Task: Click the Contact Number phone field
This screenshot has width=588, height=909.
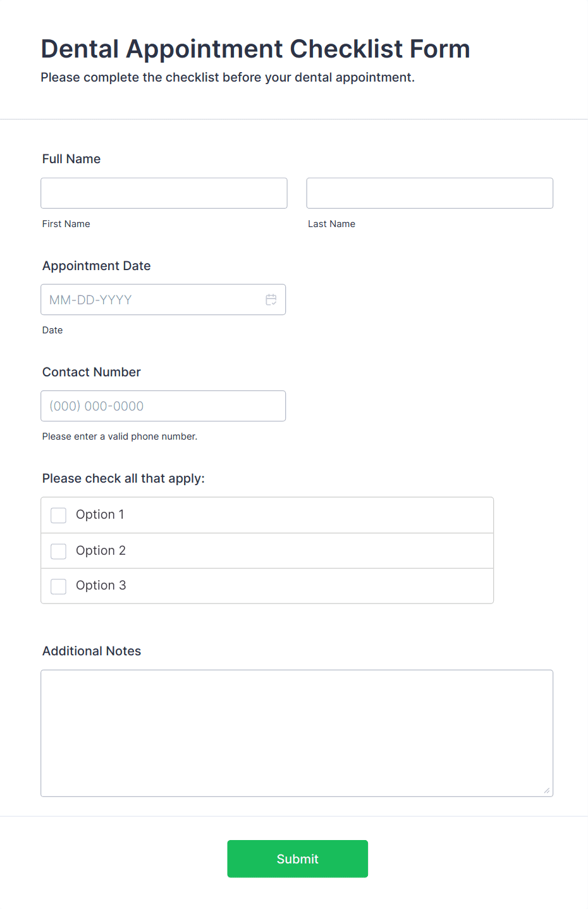Action: (x=163, y=406)
